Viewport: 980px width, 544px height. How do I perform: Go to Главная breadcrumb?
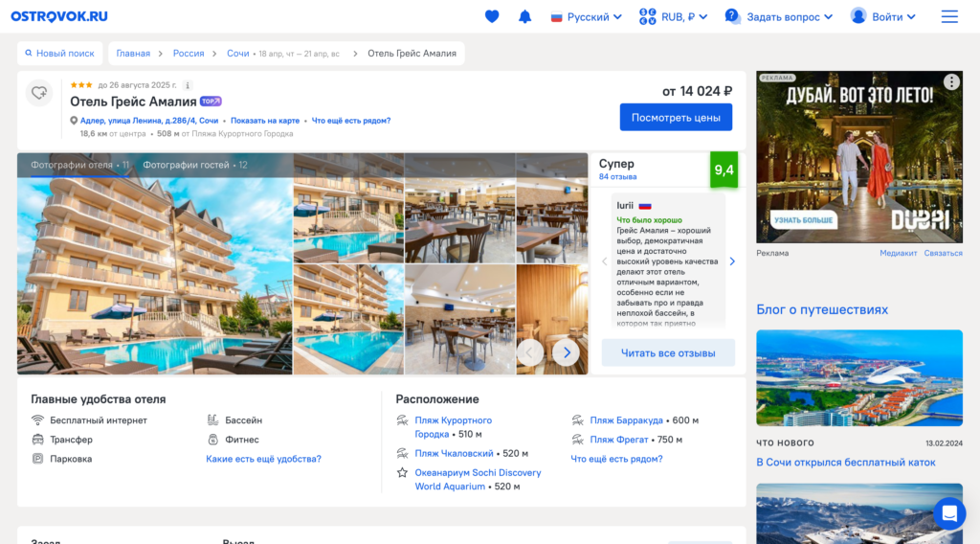pos(133,54)
